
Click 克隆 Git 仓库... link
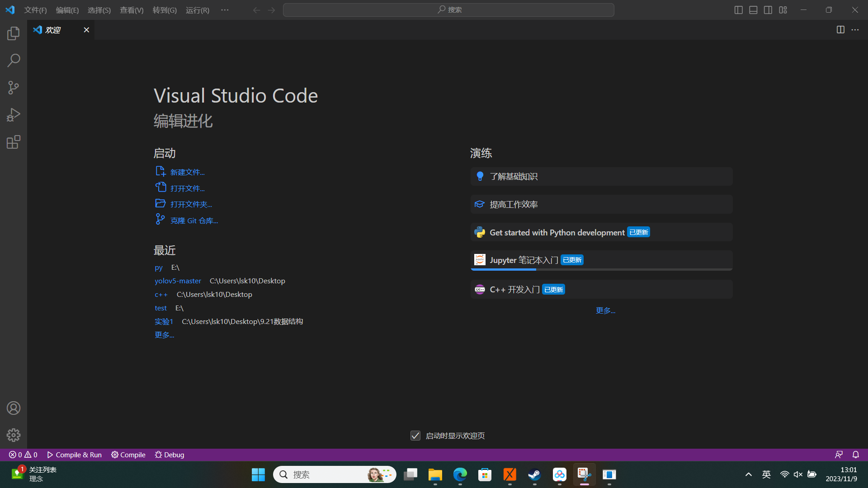click(x=194, y=221)
